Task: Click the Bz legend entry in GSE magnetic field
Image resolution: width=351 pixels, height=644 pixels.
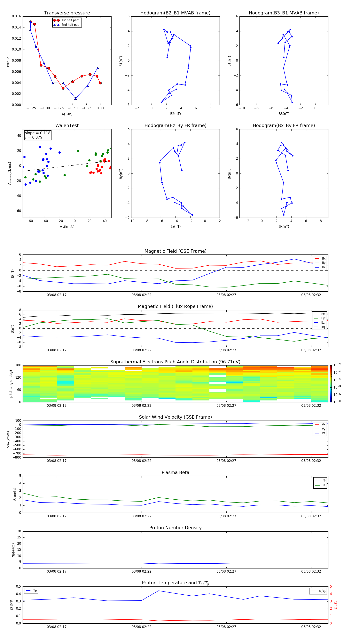Action: click(x=320, y=267)
